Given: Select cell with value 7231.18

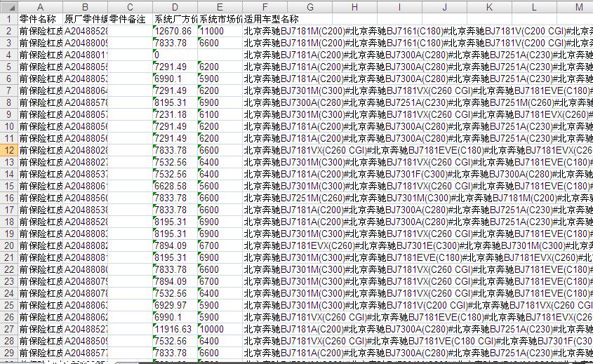Looking at the screenshot, I should [175, 114].
